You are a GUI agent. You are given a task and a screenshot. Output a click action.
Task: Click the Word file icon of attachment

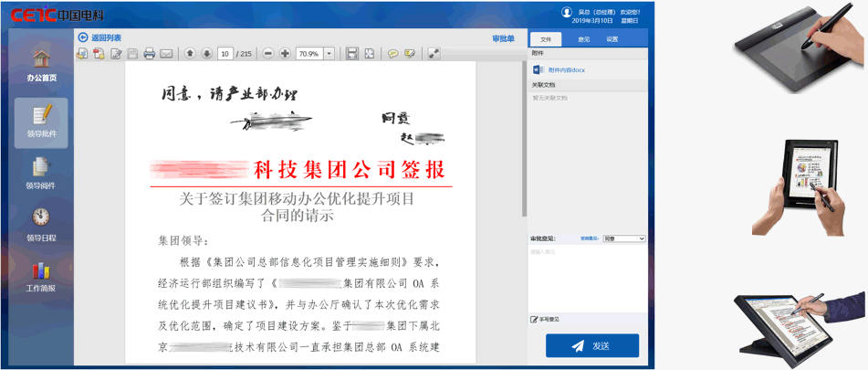[x=537, y=69]
